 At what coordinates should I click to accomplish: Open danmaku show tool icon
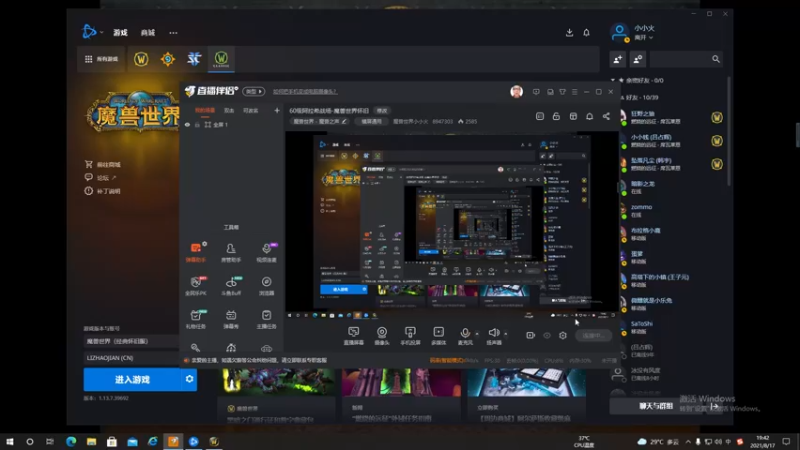click(231, 319)
